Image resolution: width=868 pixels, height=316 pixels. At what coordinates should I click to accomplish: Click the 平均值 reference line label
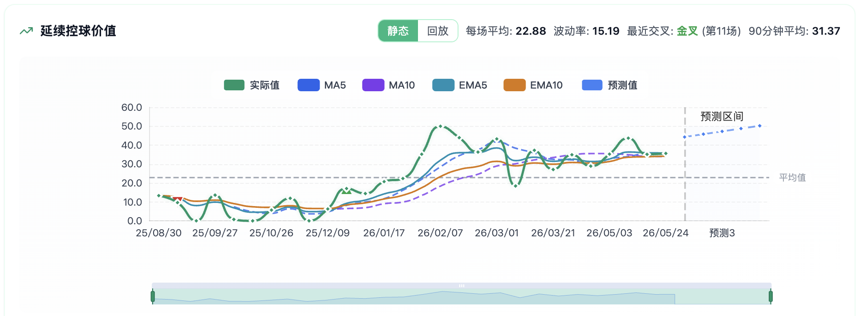click(792, 178)
